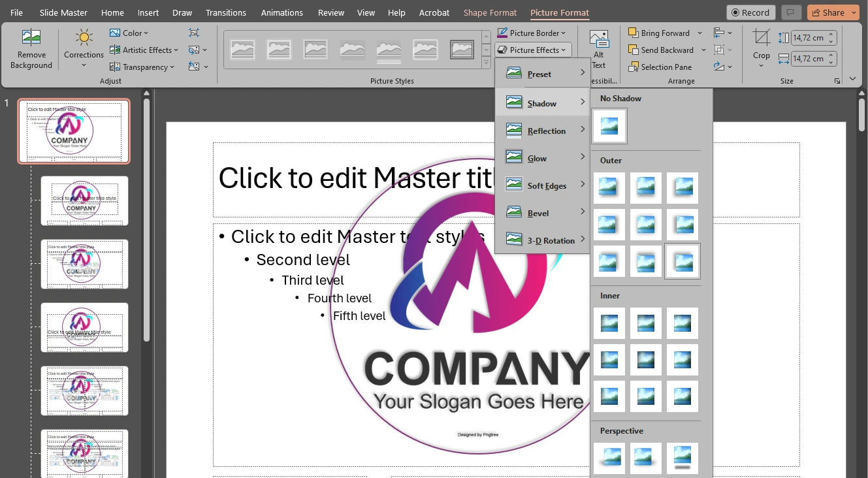
Task: Increase picture height using the stepper arrow
Action: click(x=831, y=33)
